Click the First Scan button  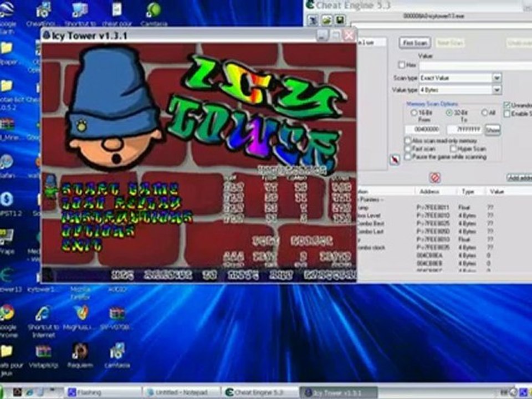pyautogui.click(x=415, y=43)
